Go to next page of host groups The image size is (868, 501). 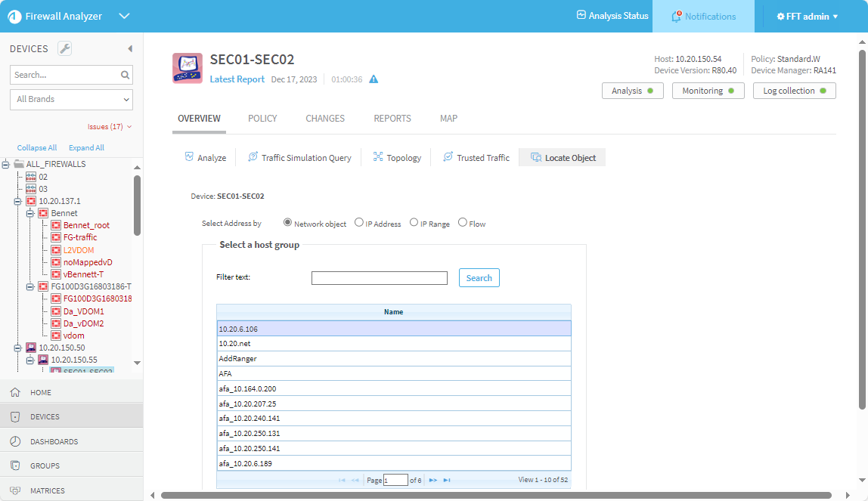[433, 480]
